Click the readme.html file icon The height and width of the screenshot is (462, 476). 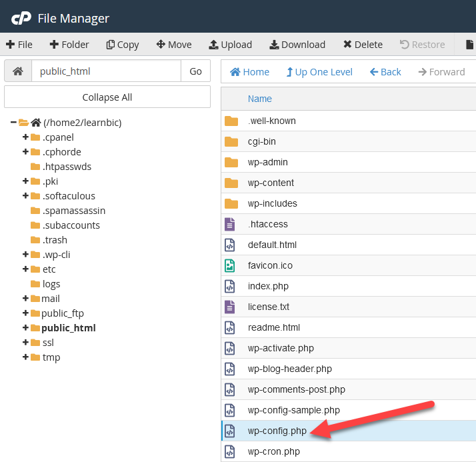point(230,327)
